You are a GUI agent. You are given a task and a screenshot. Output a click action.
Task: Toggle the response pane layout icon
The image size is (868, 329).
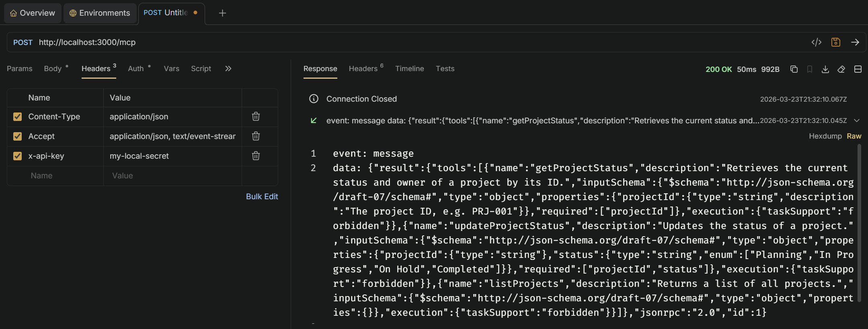(x=858, y=69)
